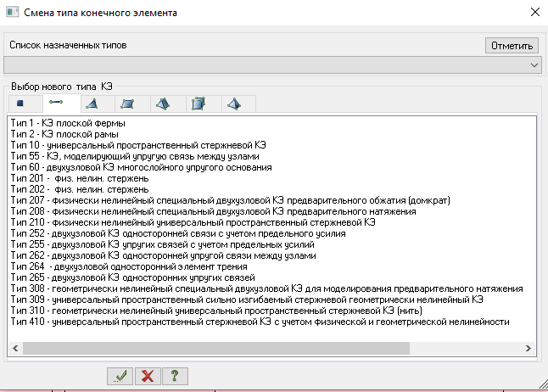Select the single-node element tab icon
The image size is (548, 392).
coord(20,104)
